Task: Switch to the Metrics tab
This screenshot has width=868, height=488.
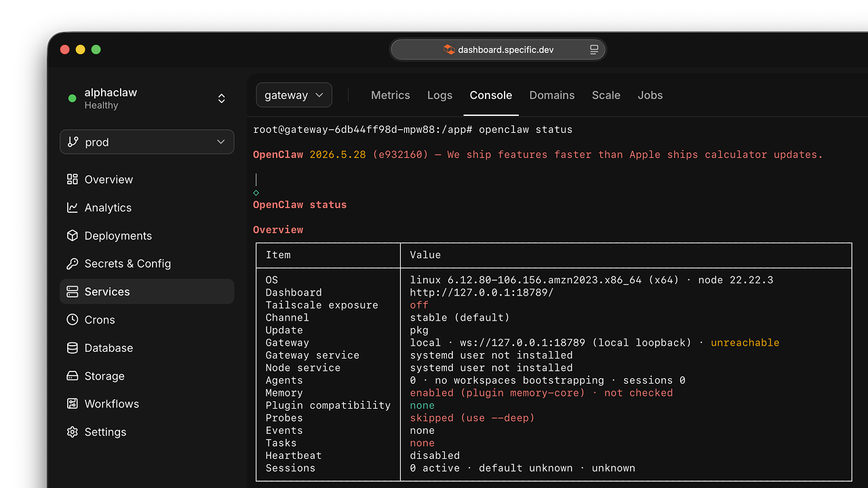Action: (x=391, y=95)
